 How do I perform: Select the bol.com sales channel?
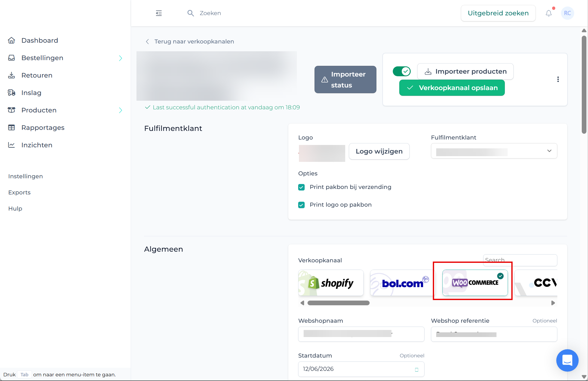(402, 283)
